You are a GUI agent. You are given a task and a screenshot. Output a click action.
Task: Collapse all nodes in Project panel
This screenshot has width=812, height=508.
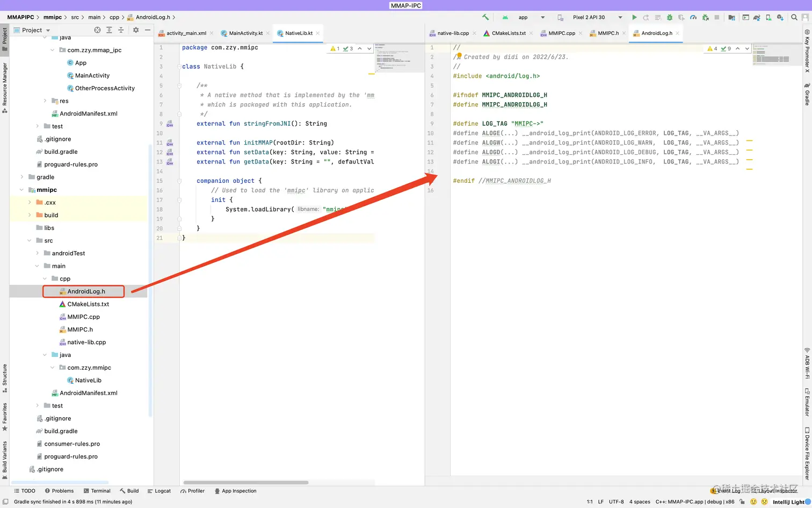click(x=121, y=30)
